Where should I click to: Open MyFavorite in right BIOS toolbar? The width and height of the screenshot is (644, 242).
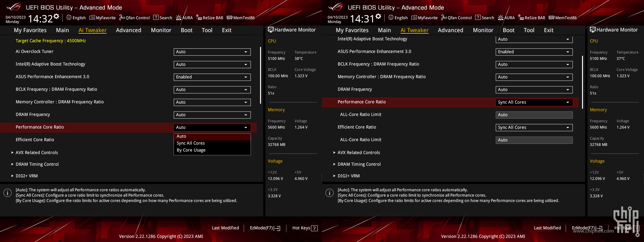point(425,18)
